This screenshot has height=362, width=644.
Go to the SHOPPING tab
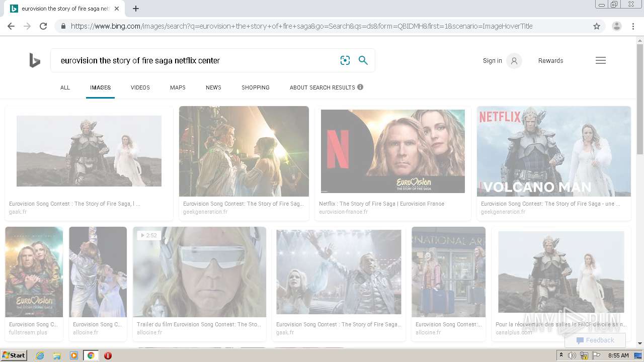click(256, 87)
